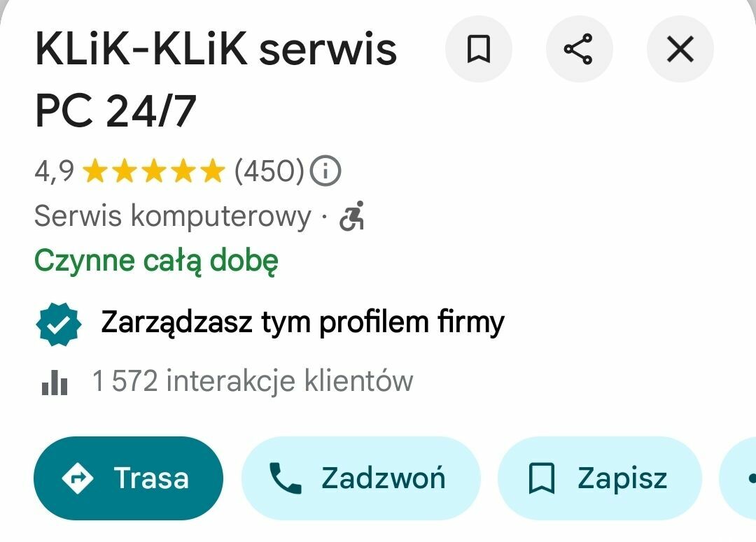
Task: Click the bookmark icon inside Zapisz
Action: (x=542, y=478)
